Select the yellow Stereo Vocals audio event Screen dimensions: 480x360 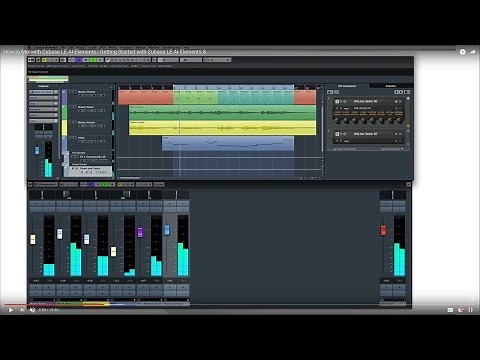222,128
